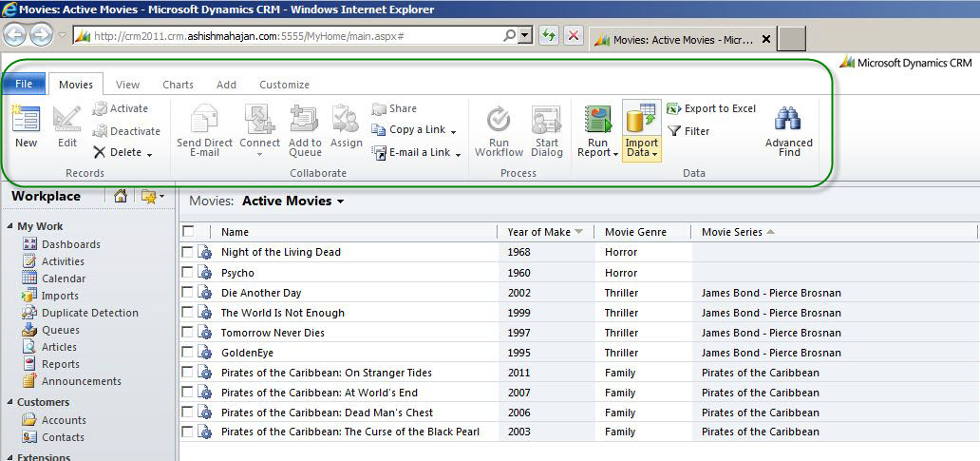Viewport: 980px width, 461px height.
Task: Open Calendar in the sidebar
Action: click(x=54, y=279)
